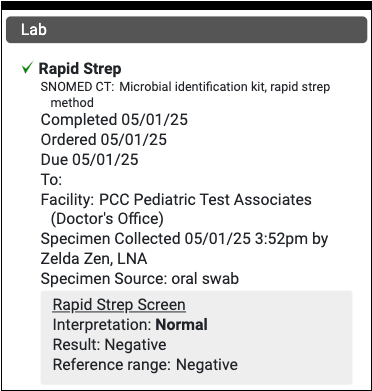Click the Completed 05/01/25 date line
372x391 pixels.
(114, 120)
